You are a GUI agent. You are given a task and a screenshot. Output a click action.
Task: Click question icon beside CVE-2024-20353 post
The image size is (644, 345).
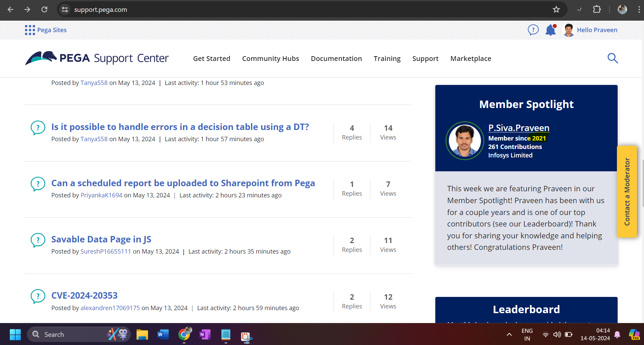pos(38,296)
